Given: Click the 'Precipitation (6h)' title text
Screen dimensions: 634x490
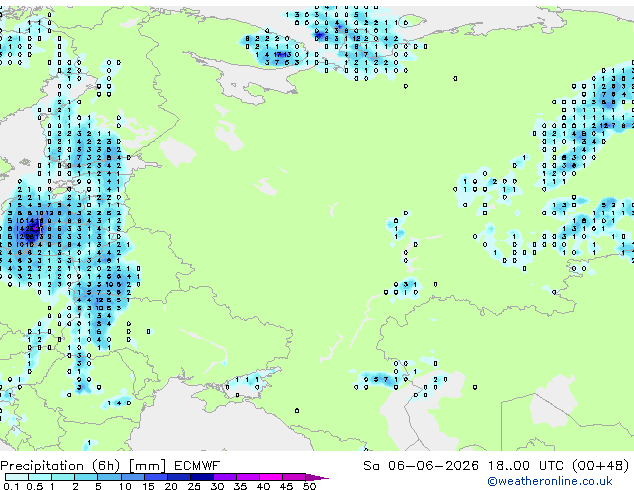Looking at the screenshot, I should point(60,466).
